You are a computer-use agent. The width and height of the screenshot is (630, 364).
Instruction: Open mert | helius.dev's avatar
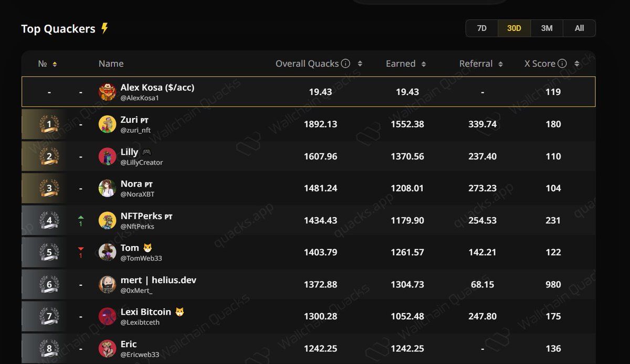tap(107, 284)
